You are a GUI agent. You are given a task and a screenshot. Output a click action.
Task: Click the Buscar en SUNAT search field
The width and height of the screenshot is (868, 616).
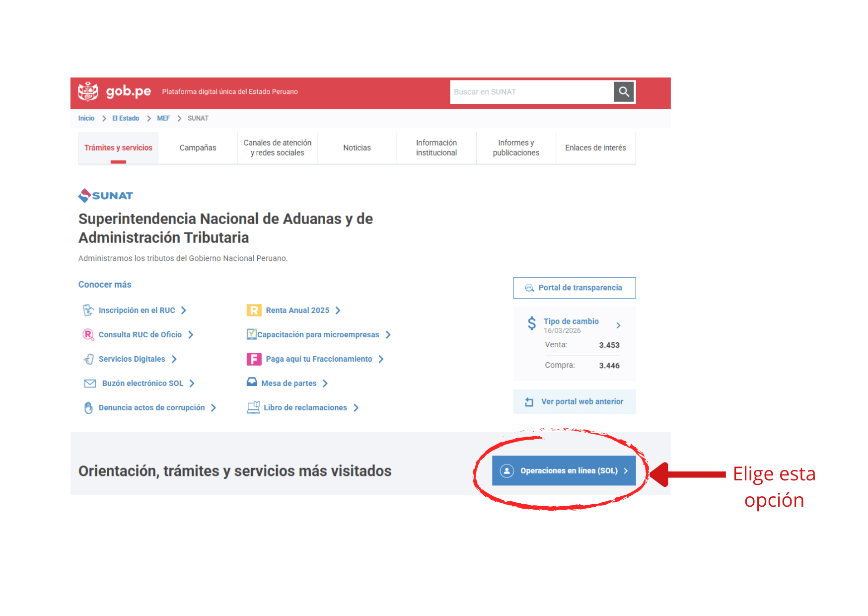(531, 92)
